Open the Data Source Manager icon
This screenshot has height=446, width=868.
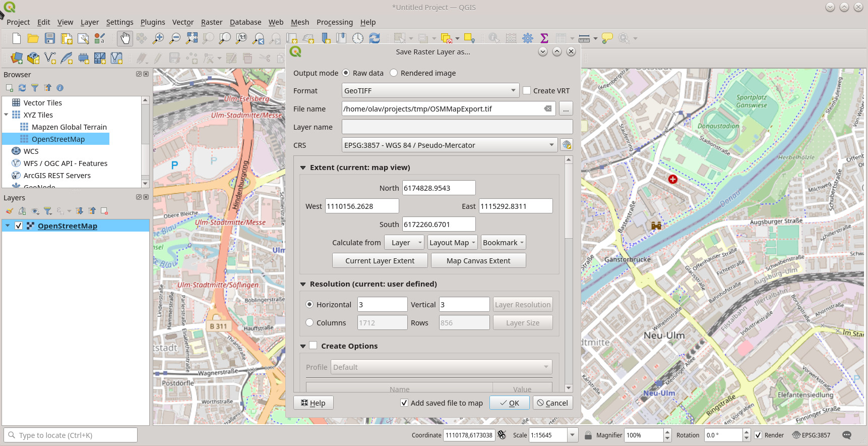[x=17, y=58]
